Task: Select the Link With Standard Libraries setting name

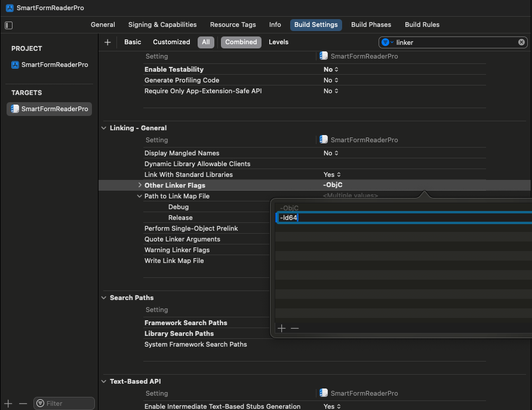Action: point(189,175)
